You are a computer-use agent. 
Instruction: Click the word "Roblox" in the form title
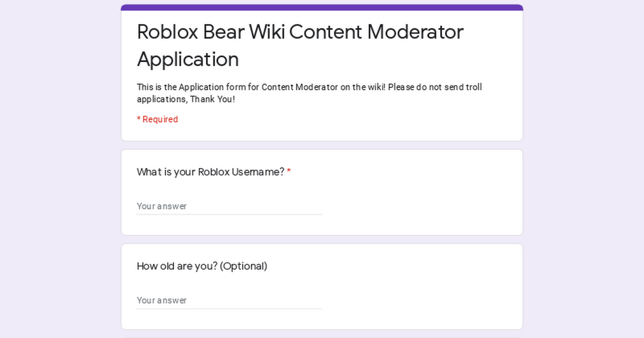167,32
